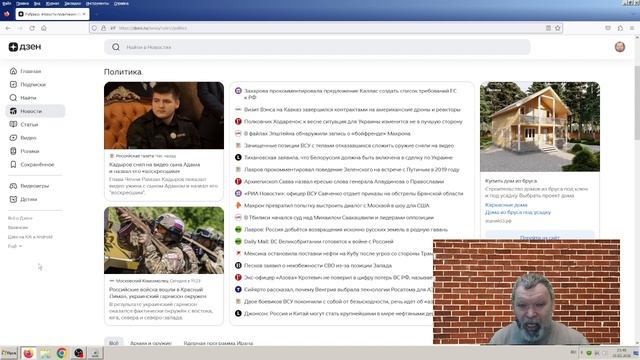This screenshot has height=360, width=640.
Task: Select the Ядерная программа Ирана tab
Action: (218, 343)
